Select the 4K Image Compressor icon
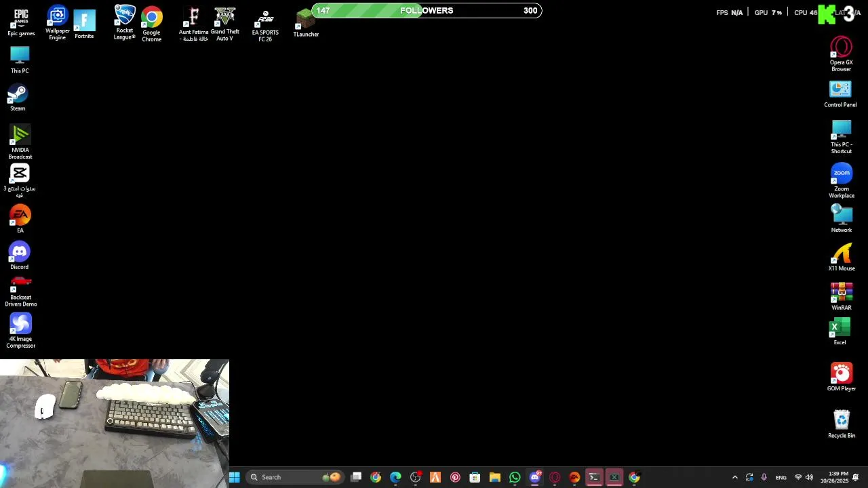 (x=21, y=331)
